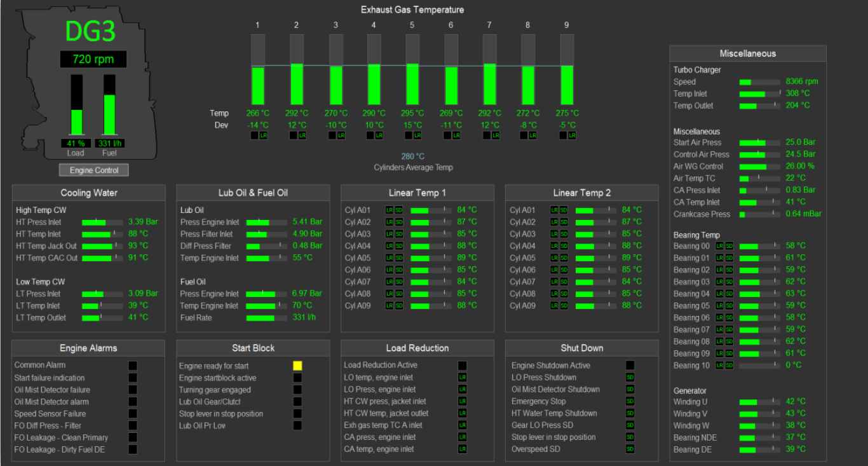Screen dimensions: 868x466
Task: Click the Common Alarm status indicator
Action: coord(133,366)
